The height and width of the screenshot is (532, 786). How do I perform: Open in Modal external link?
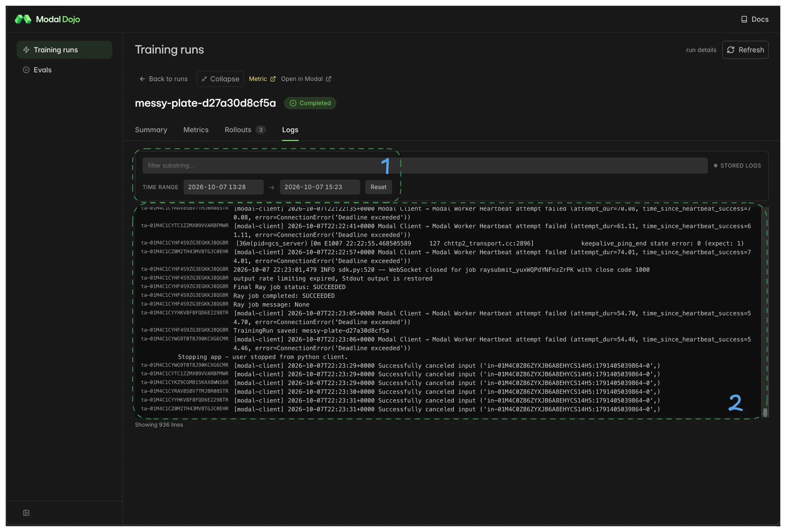(306, 79)
